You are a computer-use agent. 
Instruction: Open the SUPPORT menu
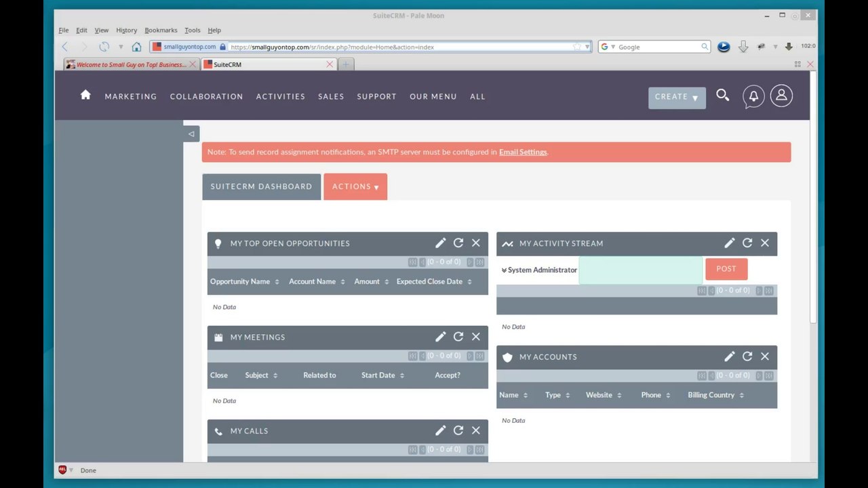[376, 96]
